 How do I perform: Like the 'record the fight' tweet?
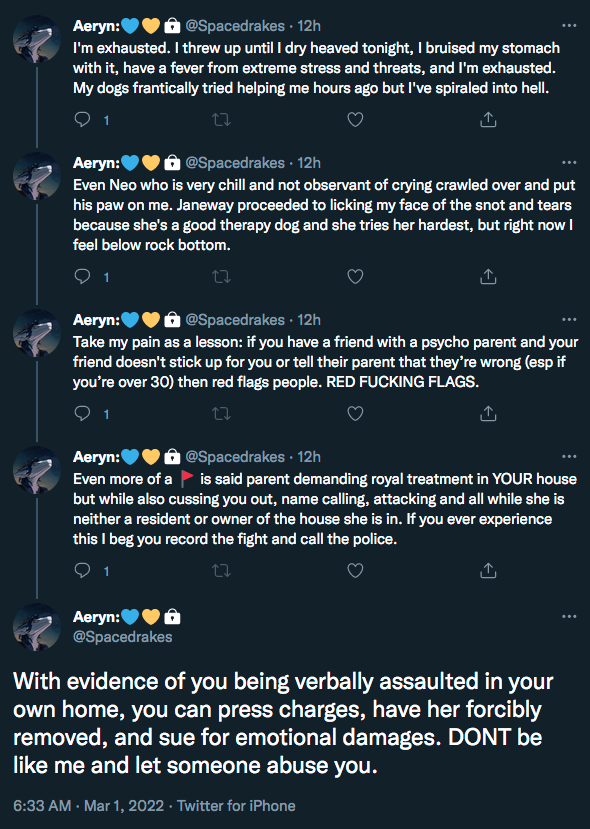tap(355, 570)
